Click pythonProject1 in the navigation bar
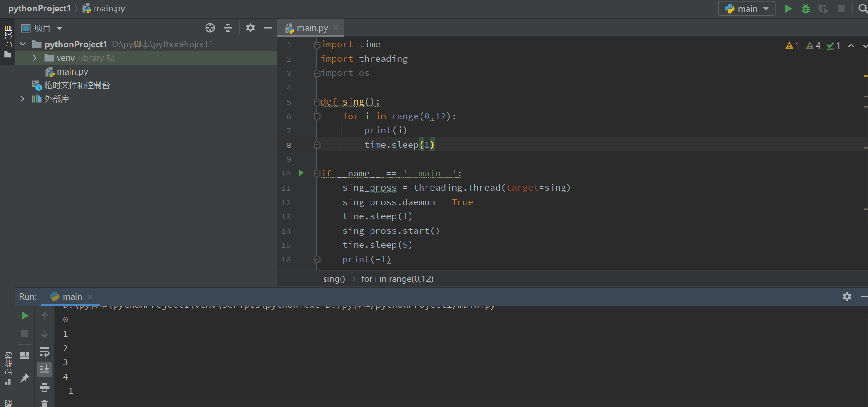This screenshot has height=407, width=868. [40, 9]
